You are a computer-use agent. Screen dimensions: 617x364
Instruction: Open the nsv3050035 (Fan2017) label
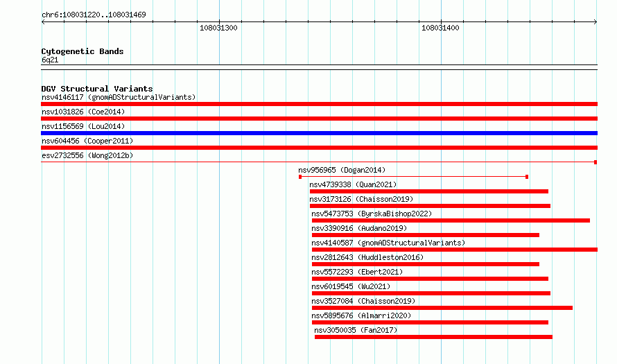click(356, 330)
